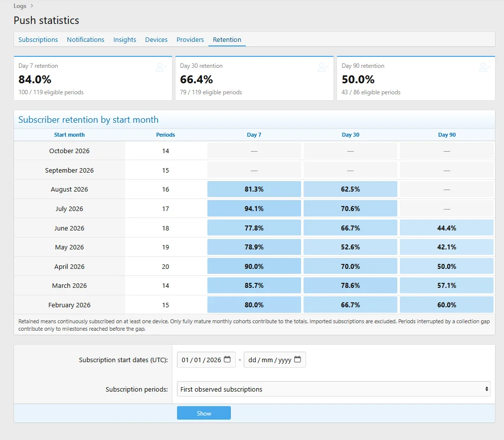
Task: Click May 2026 Day 7 cell 78.9%
Action: 254,247
